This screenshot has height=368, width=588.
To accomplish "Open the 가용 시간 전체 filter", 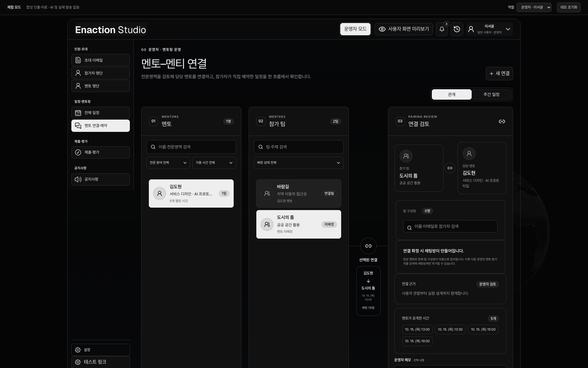I will click(x=214, y=163).
